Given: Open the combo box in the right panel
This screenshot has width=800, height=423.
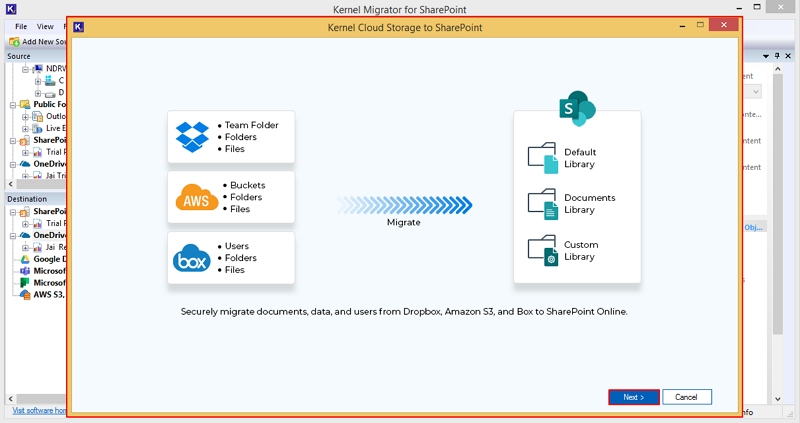Looking at the screenshot, I should tap(756, 92).
